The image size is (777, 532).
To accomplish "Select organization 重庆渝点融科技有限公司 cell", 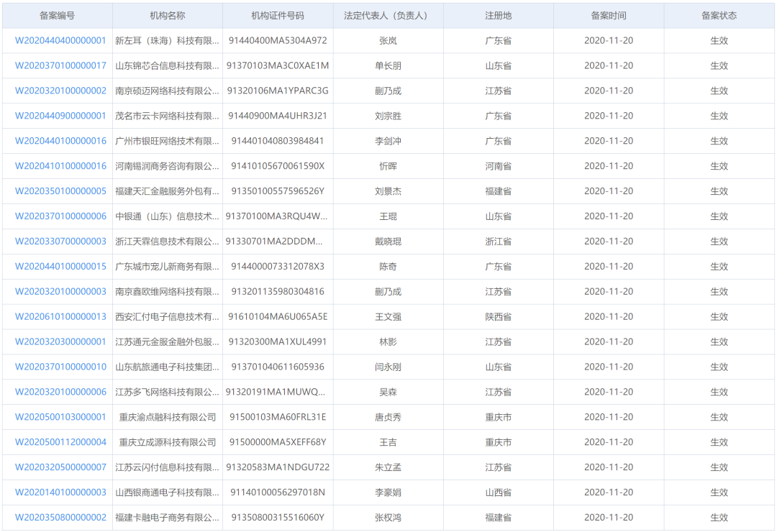I will 168,417.
